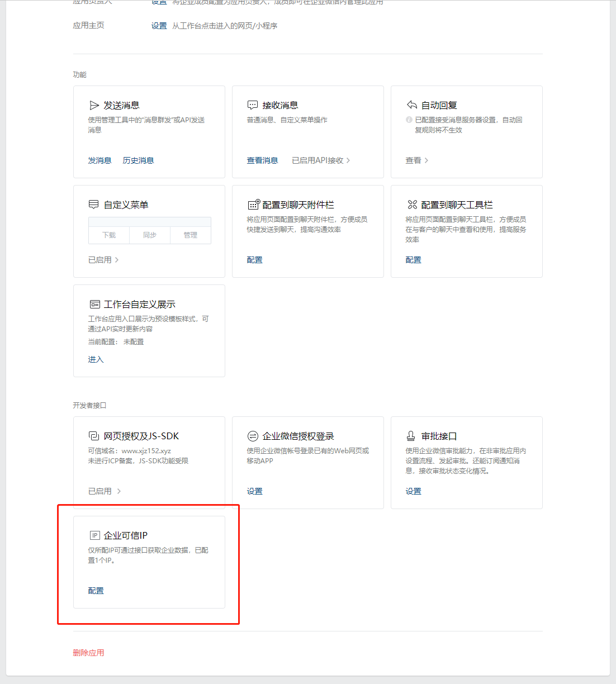Click the red 删除应用 link
This screenshot has height=684, width=616.
coord(88,653)
